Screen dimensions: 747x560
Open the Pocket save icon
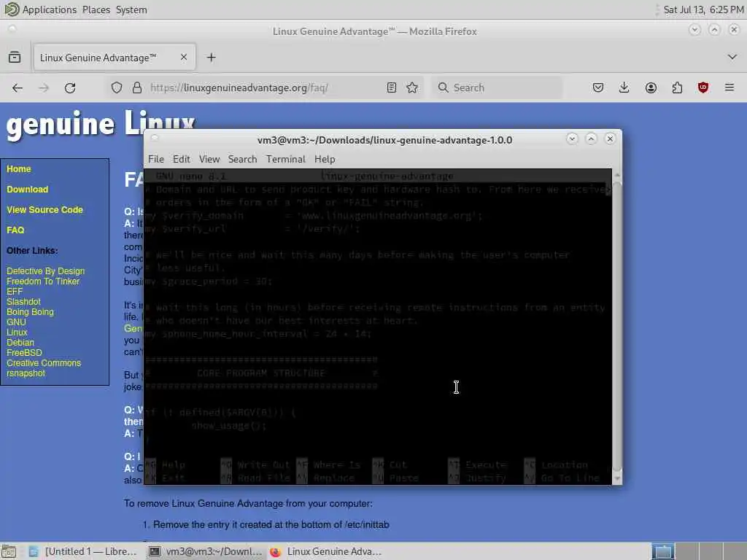598,87
